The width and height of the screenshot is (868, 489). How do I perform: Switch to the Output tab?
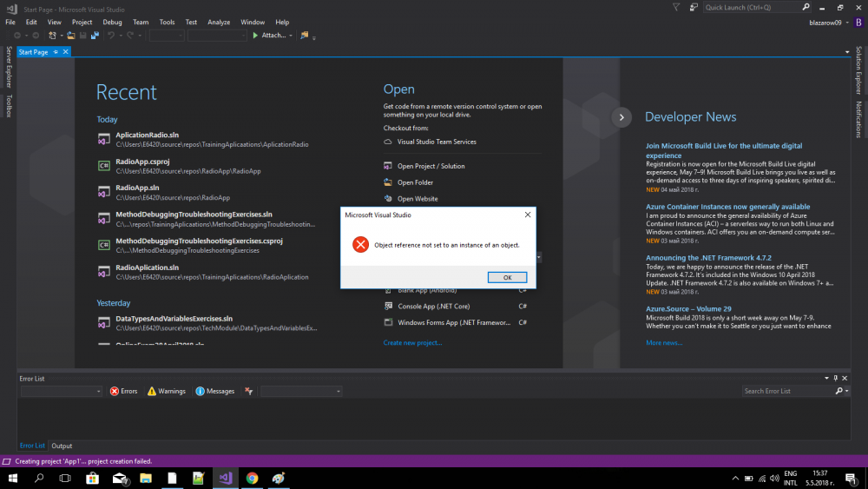pyautogui.click(x=62, y=446)
